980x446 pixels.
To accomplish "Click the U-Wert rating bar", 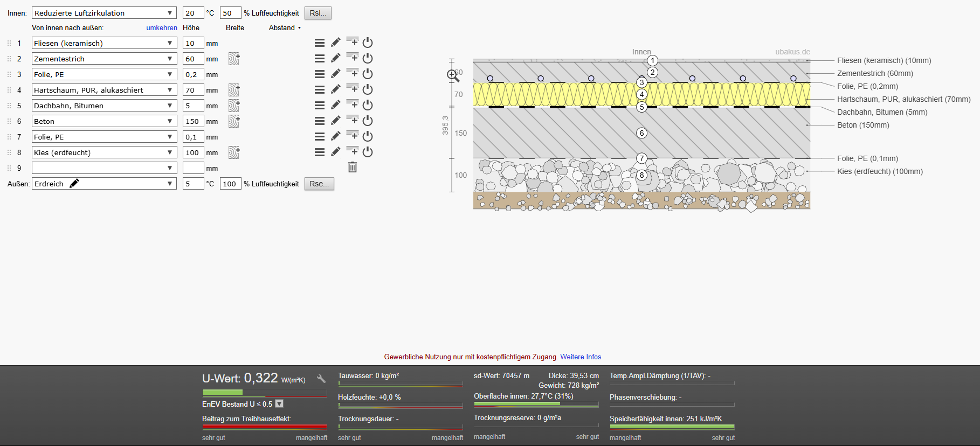I will 264,393.
